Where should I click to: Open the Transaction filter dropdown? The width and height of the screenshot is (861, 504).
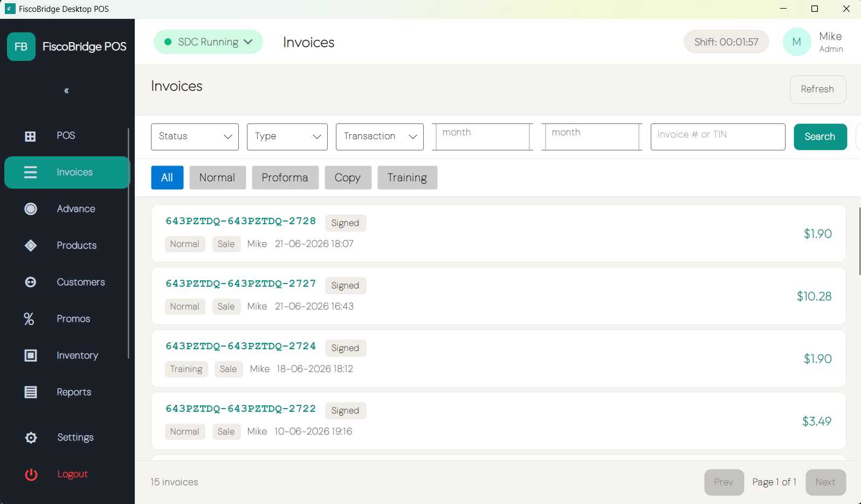point(380,137)
